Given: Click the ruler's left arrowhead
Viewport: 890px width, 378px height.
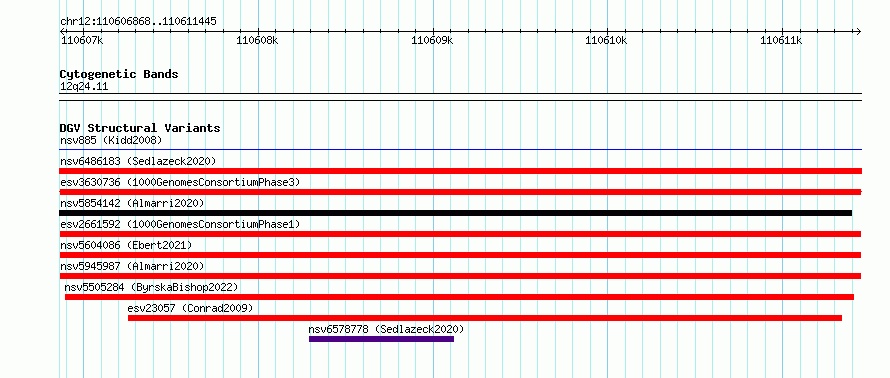Looking at the screenshot, I should point(63,31).
